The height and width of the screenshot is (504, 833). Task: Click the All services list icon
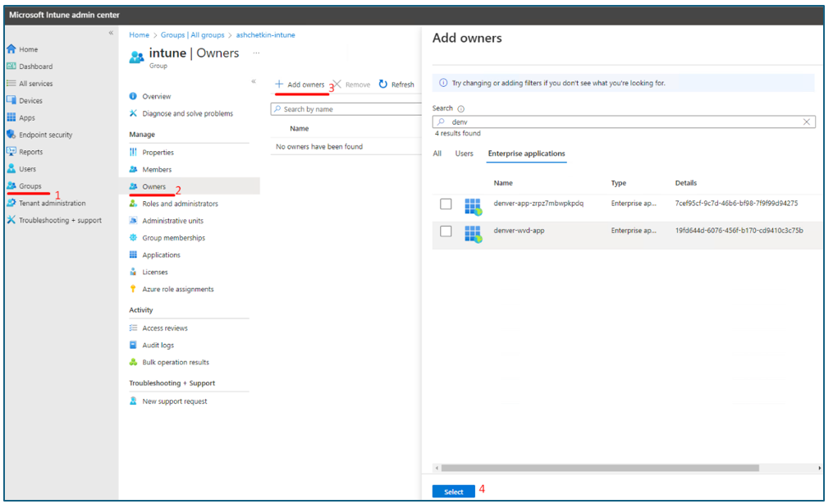(x=11, y=84)
